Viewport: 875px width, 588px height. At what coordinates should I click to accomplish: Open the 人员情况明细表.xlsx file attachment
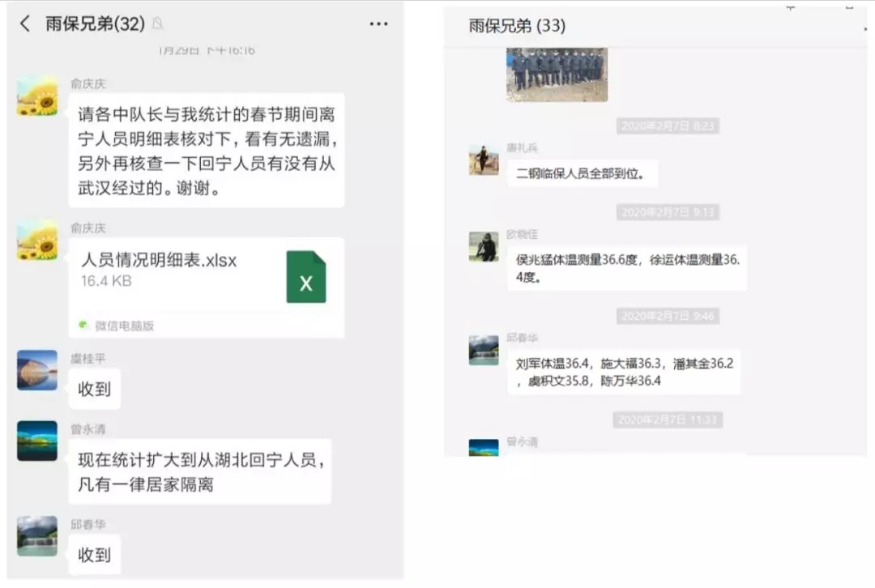click(x=207, y=288)
